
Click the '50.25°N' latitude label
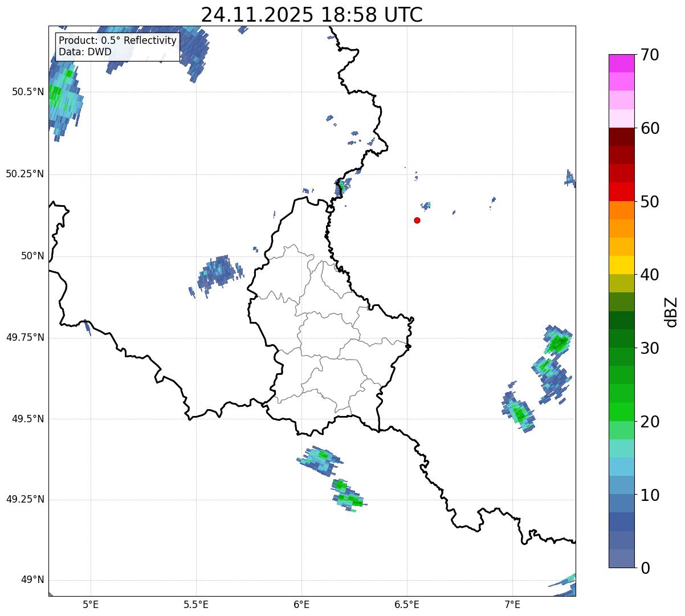(25, 174)
